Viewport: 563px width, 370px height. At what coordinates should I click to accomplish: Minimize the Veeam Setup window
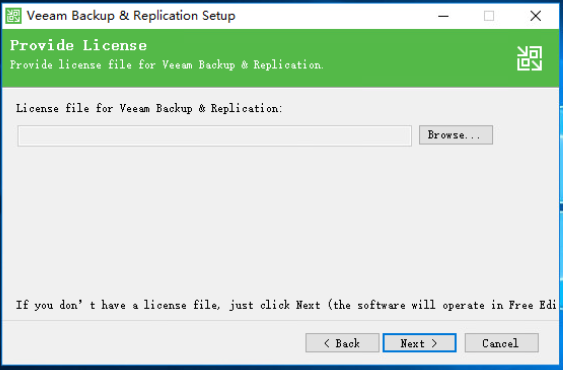click(x=443, y=16)
